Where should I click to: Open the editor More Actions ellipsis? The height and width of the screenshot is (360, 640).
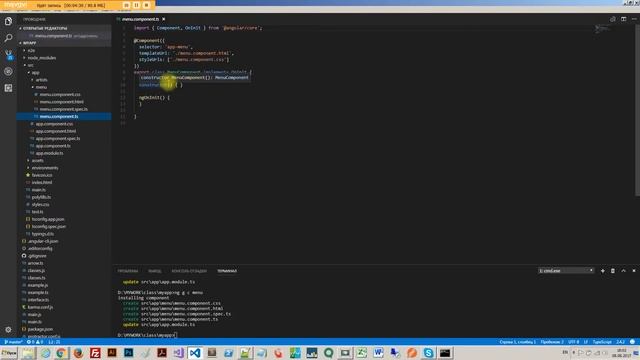click(634, 19)
